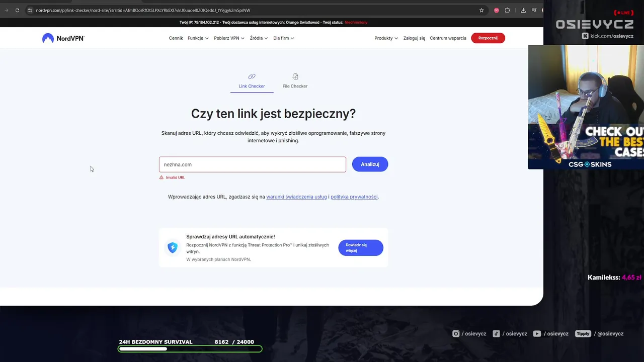Click 'W wybranych planach NordVPN.' text
The width and height of the screenshot is (644, 362).
[218, 259]
